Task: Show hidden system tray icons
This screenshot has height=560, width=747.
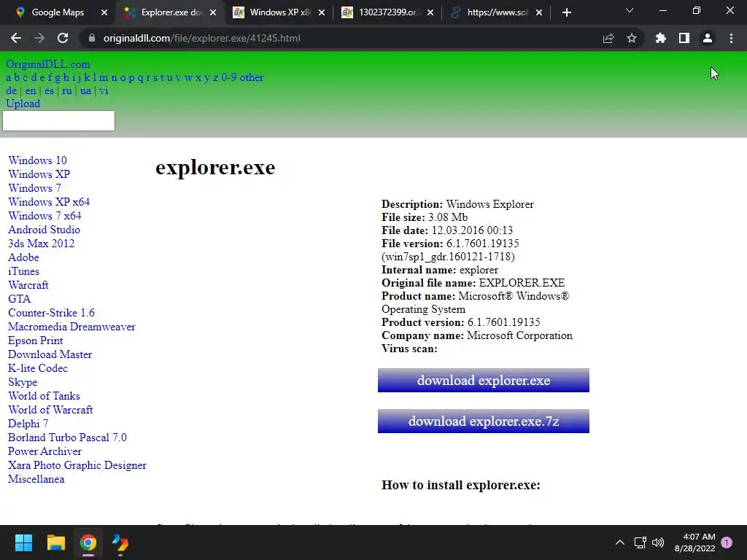Action: pyautogui.click(x=620, y=542)
